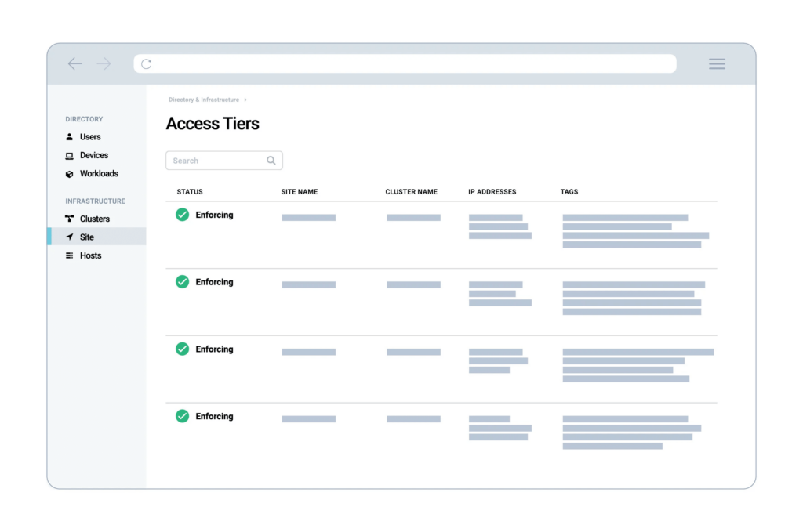803x532 pixels.
Task: Open the Users directory page
Action: pyautogui.click(x=90, y=136)
